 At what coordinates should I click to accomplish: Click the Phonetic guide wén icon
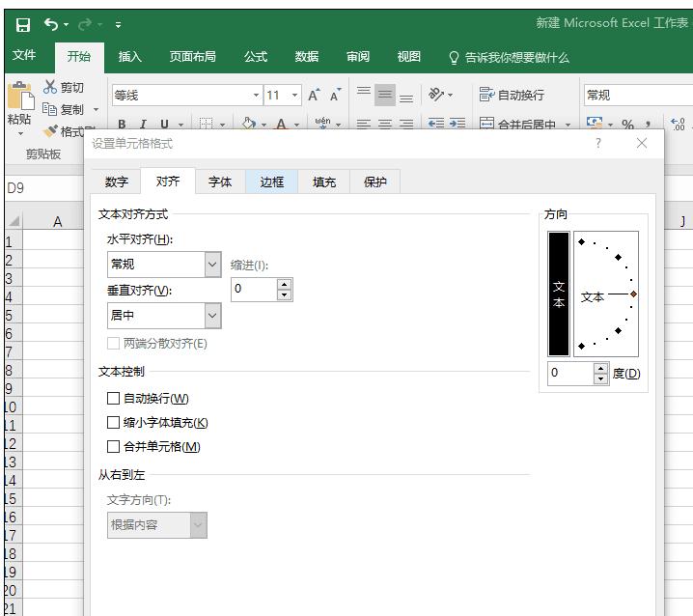coord(322,123)
